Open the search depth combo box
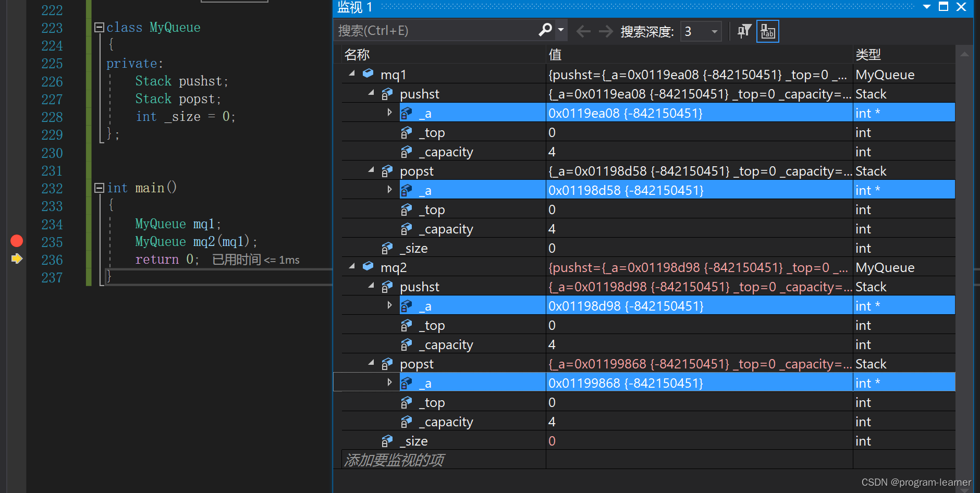 pyautogui.click(x=701, y=31)
